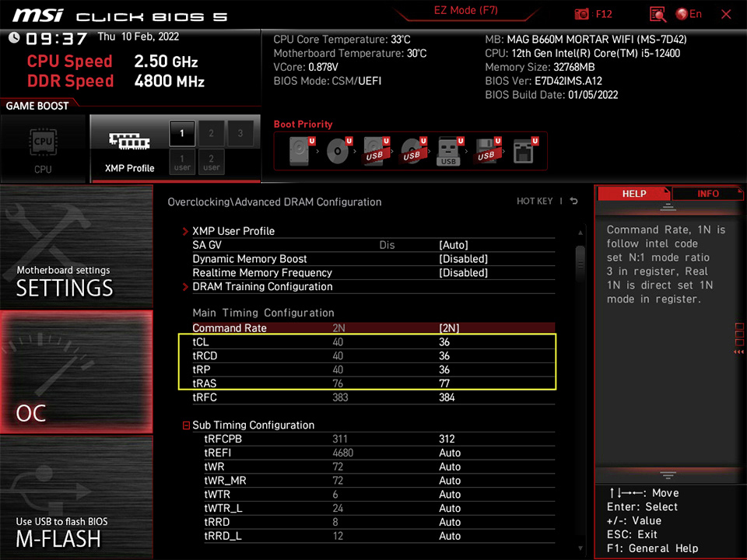Click the tCL value field showing 36
The image size is (747, 560).
[x=444, y=342]
